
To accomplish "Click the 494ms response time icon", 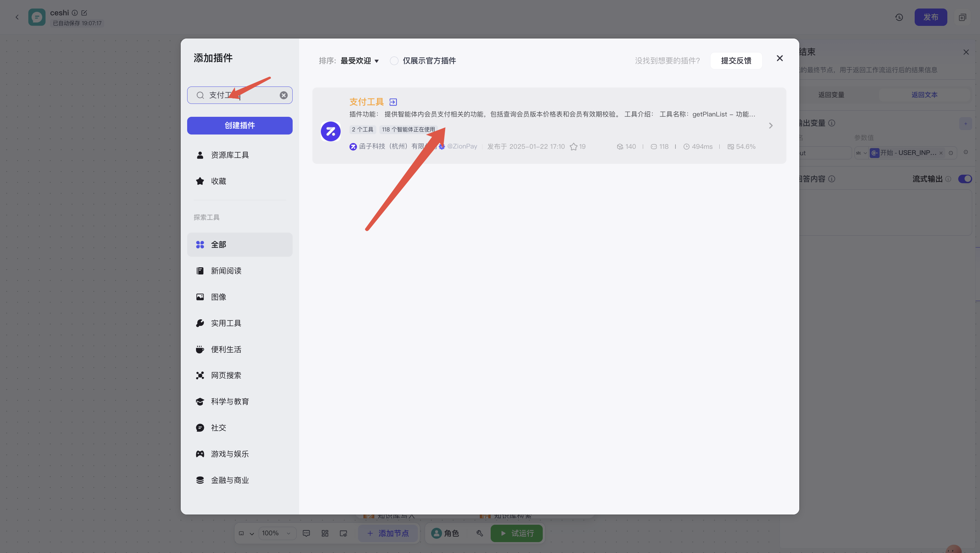I will click(x=686, y=147).
